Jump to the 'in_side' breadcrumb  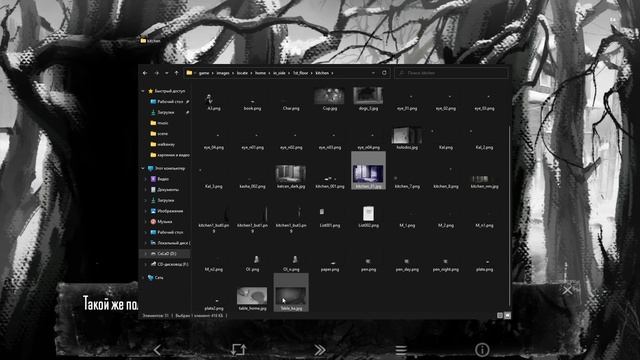279,73
